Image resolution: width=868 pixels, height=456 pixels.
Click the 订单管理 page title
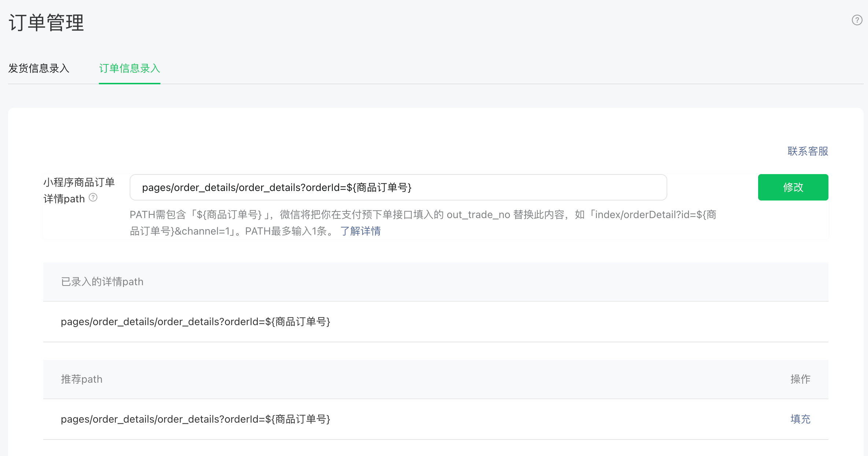pyautogui.click(x=47, y=23)
